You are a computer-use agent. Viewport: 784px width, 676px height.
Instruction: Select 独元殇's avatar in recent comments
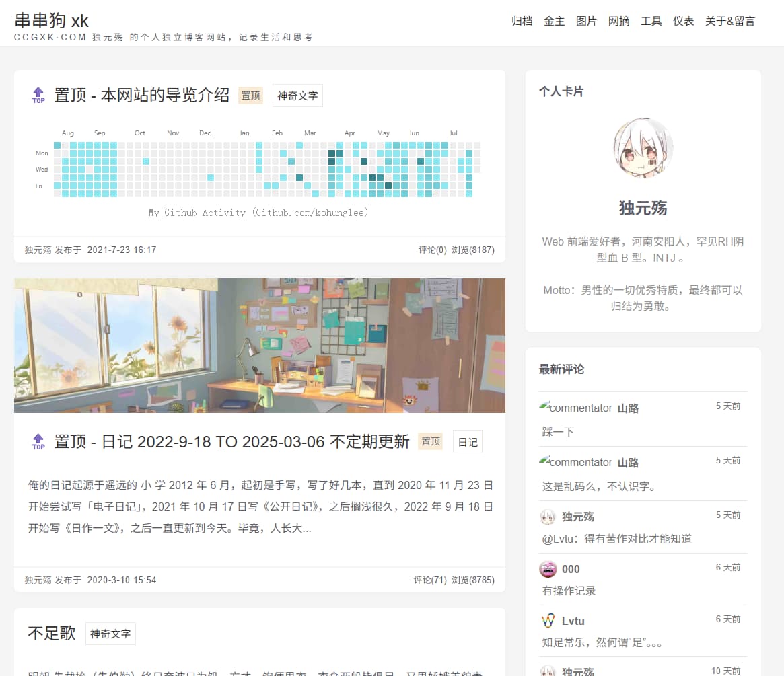(x=546, y=516)
